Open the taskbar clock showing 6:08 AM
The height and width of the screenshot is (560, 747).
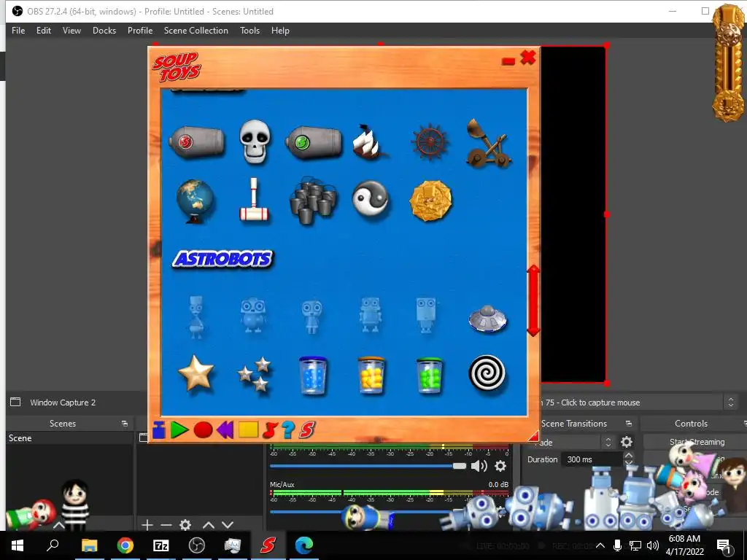[x=684, y=545]
